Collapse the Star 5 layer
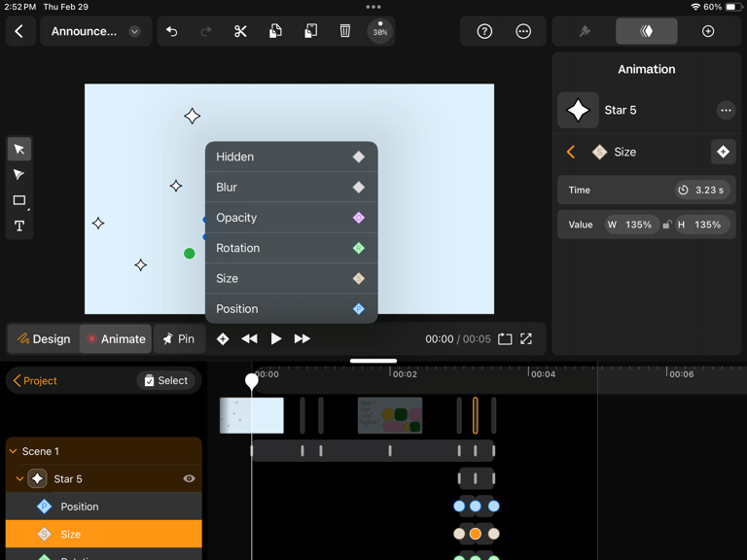This screenshot has width=747, height=560. coord(19,478)
